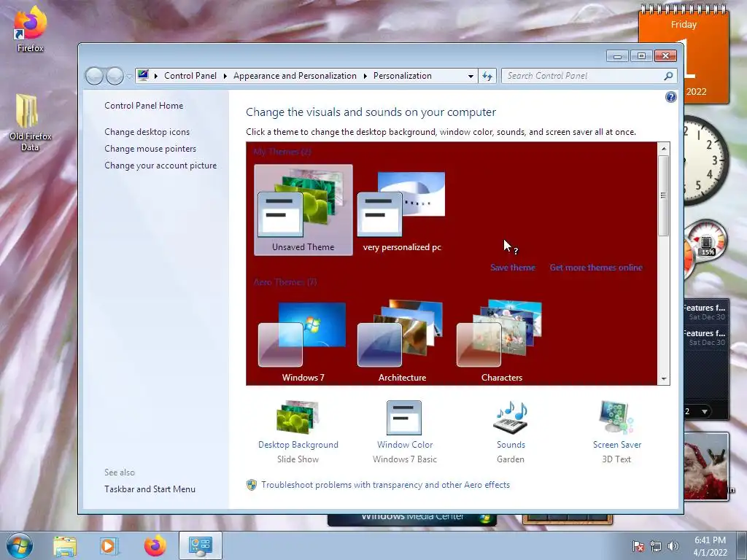Click the help question mark icon

click(x=670, y=97)
